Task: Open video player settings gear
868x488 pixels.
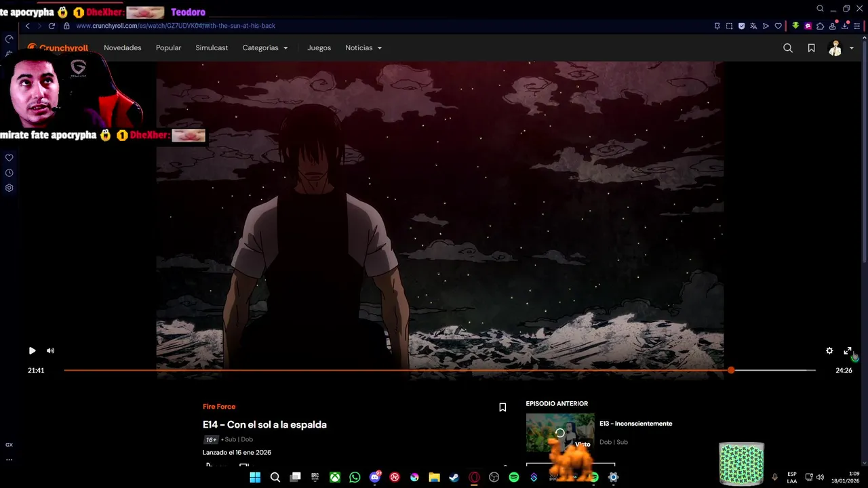Action: coord(829,350)
